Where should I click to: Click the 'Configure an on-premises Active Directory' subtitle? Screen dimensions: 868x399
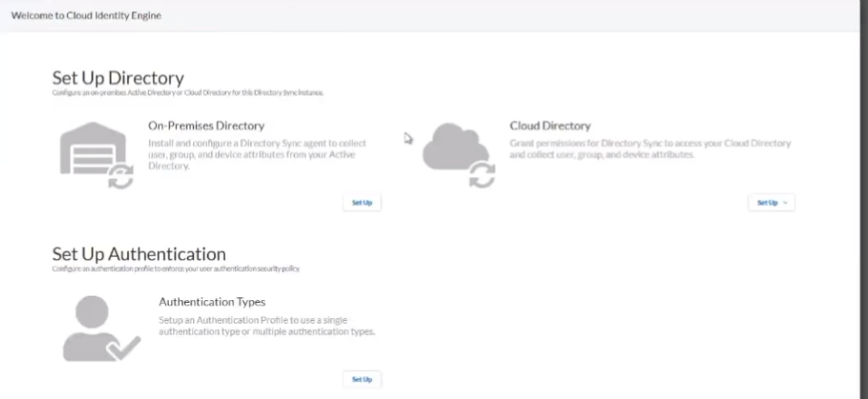[188, 92]
